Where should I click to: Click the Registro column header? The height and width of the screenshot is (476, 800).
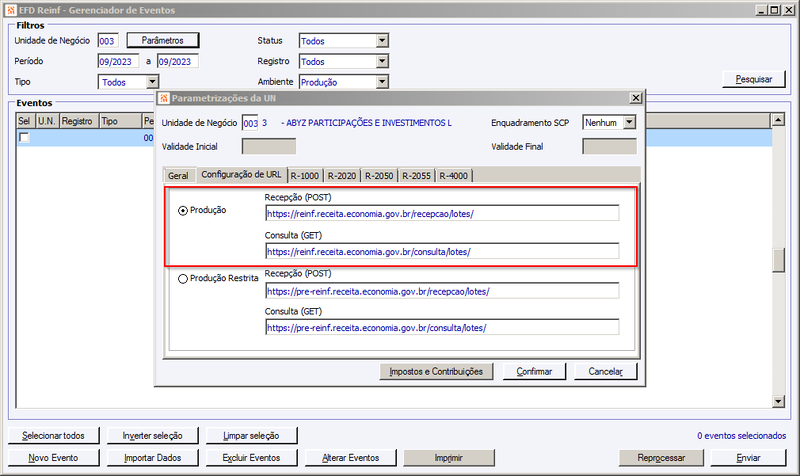[79, 121]
